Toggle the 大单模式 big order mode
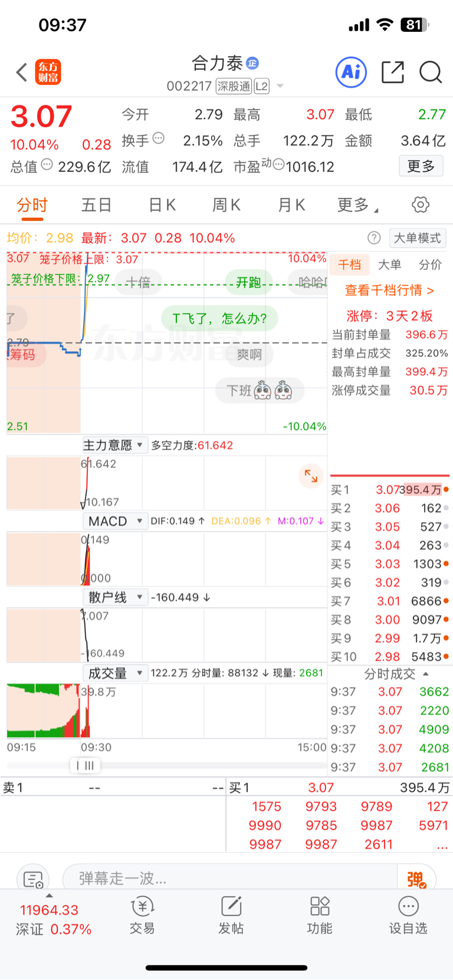This screenshot has height=980, width=453. (418, 237)
